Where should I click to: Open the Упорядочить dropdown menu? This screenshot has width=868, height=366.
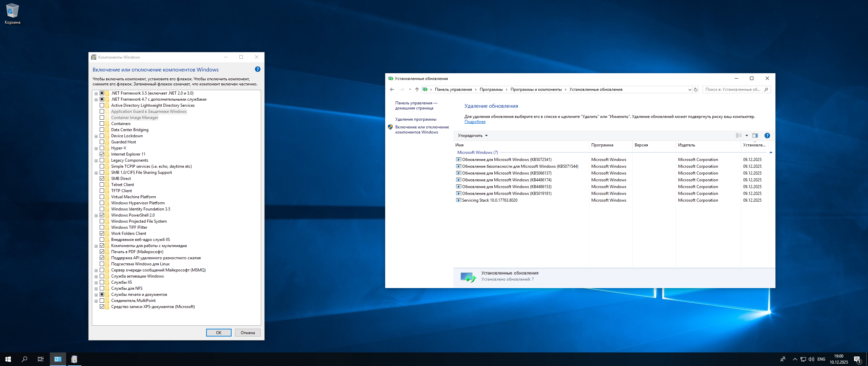[x=473, y=136]
